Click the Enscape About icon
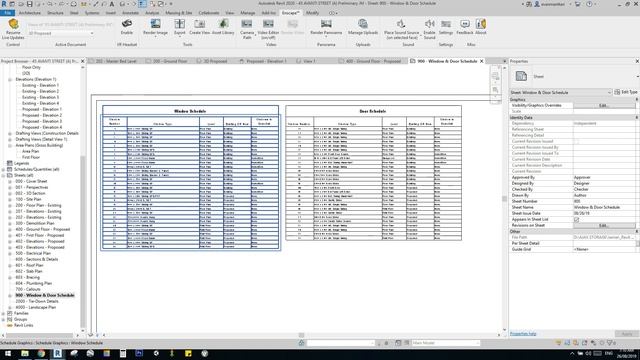This screenshot has height=360, width=640. click(x=481, y=24)
